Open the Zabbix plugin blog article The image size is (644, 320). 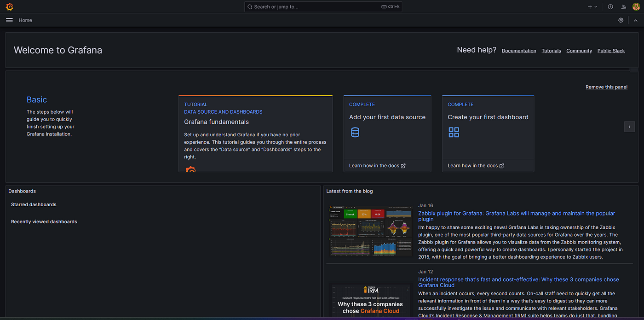[x=517, y=216]
